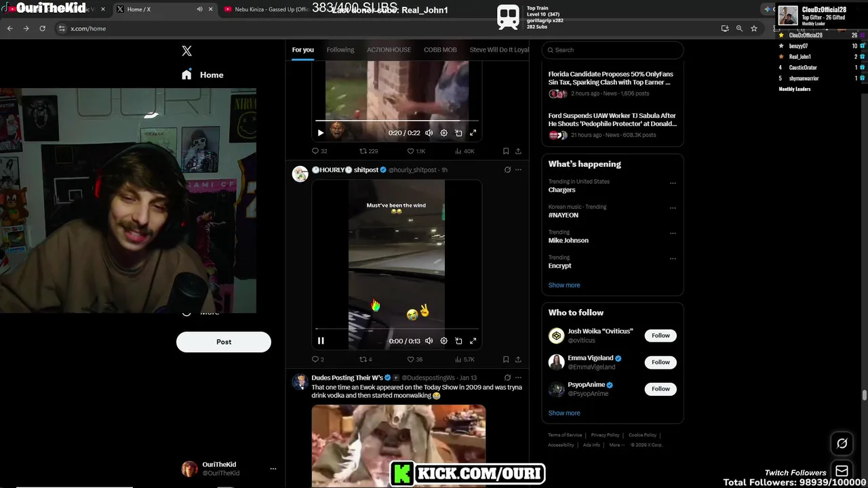View analytics showing 40K views

[x=465, y=151]
